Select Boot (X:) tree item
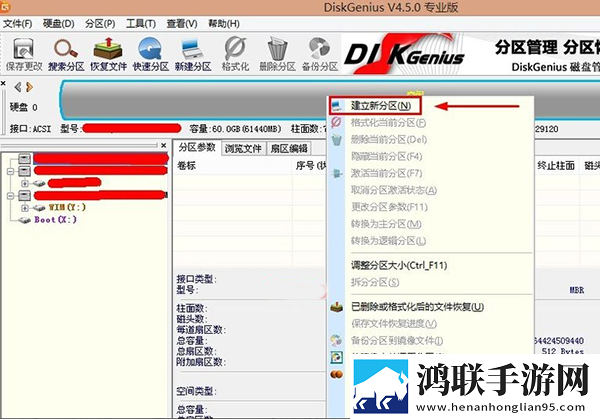 (x=55, y=220)
